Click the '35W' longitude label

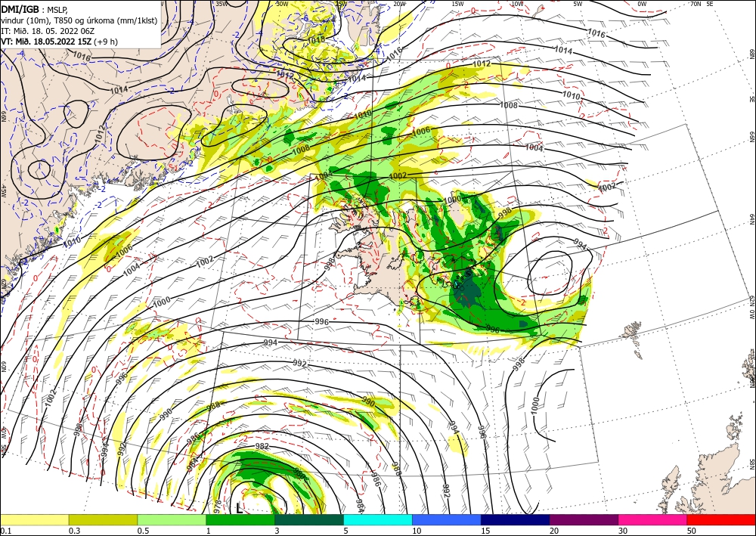click(x=222, y=4)
